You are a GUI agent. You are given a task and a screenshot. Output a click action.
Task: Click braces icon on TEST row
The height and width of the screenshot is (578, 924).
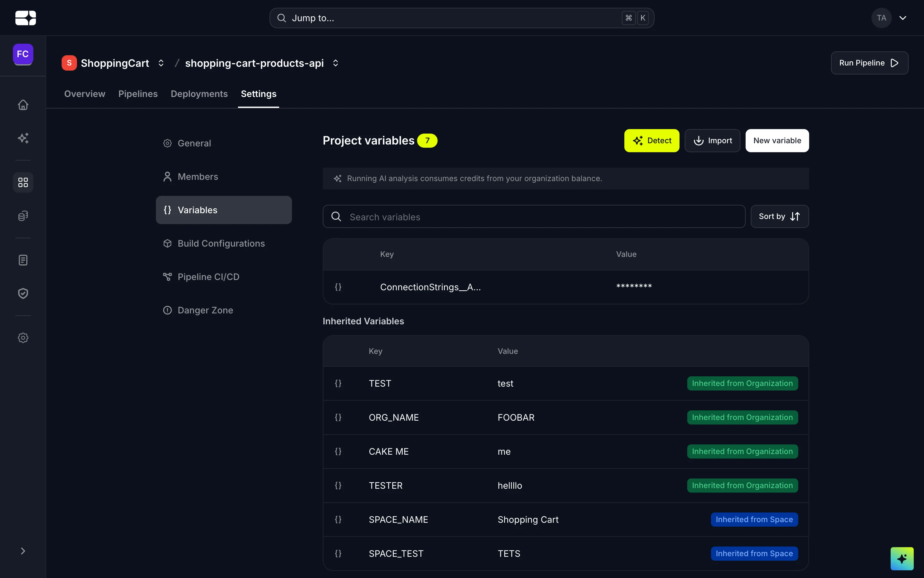(338, 383)
